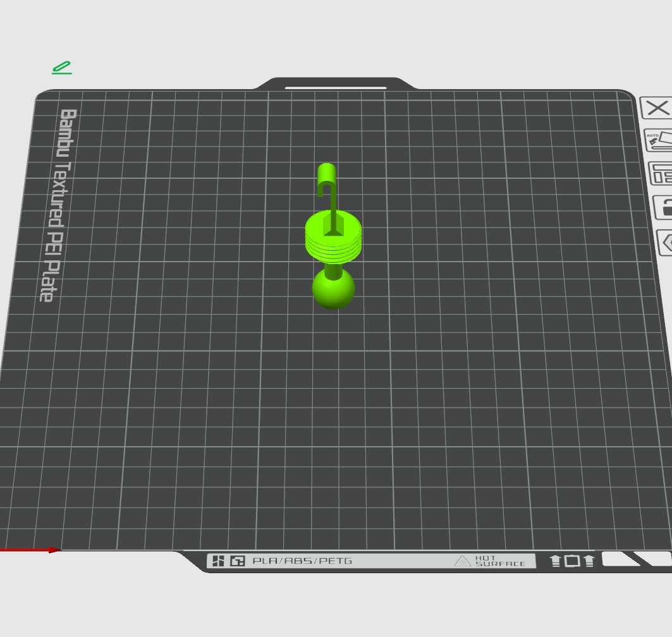Select the green 3D model on the plate
Viewport: 672px width, 637px height.
pyautogui.click(x=333, y=236)
